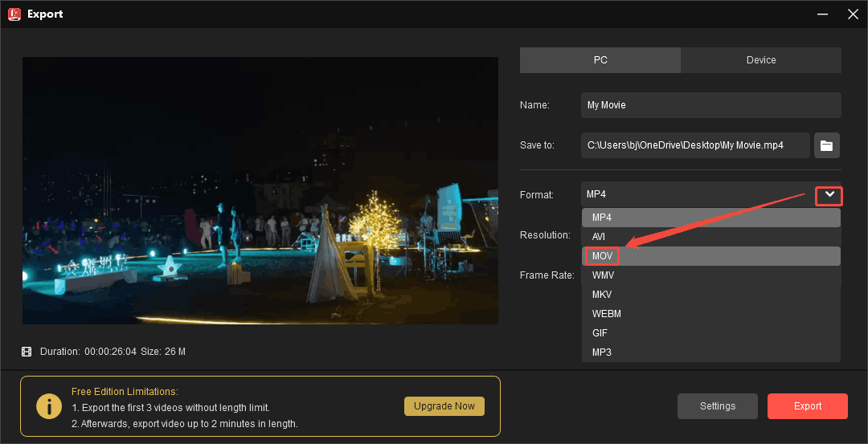The height and width of the screenshot is (444, 868).
Task: Minimize the Export window
Action: (825, 14)
